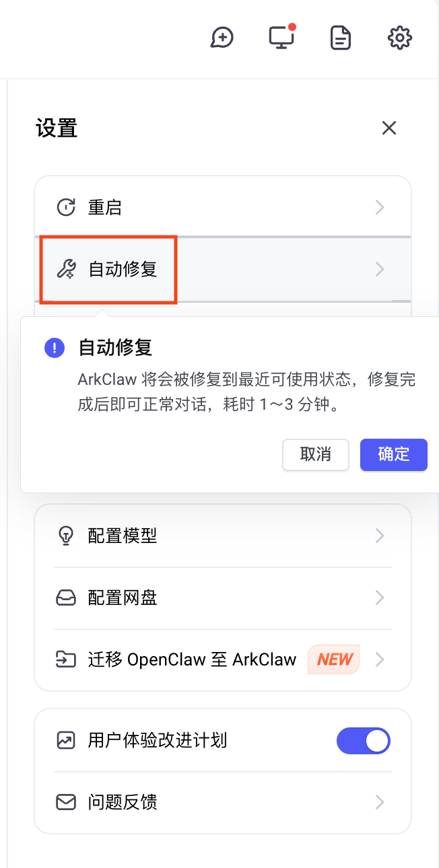Image resolution: width=439 pixels, height=868 pixels.
Task: Expand the 配置网盘 row chevron
Action: (x=380, y=598)
